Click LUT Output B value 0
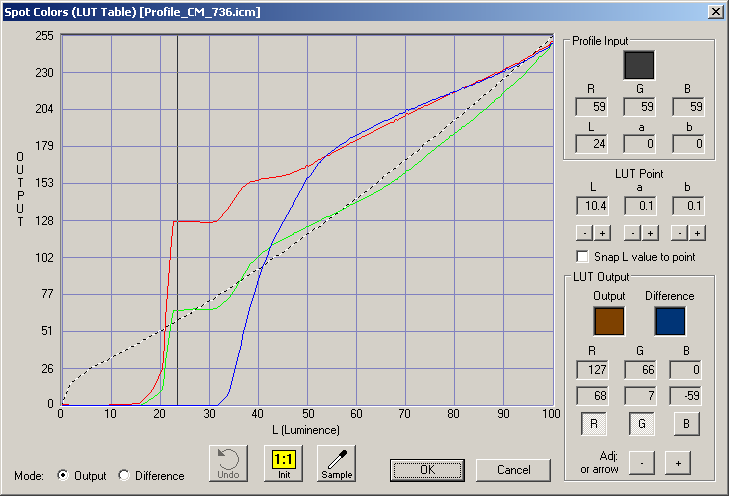This screenshot has width=729, height=496. click(686, 370)
